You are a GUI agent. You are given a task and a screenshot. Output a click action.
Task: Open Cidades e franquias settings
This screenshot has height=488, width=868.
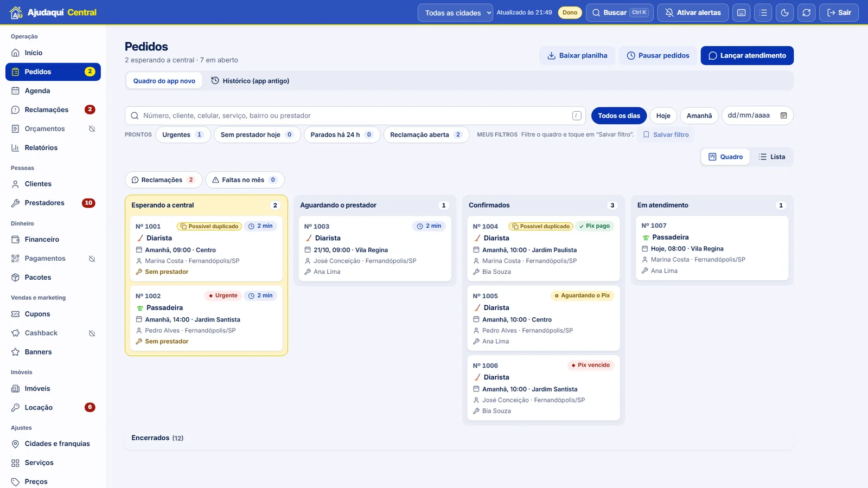(x=53, y=444)
